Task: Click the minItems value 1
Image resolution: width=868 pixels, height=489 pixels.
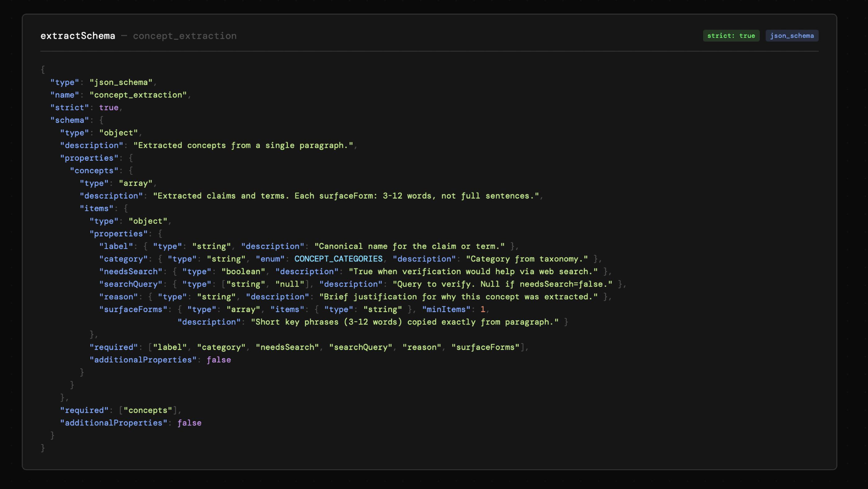Action: pos(483,309)
